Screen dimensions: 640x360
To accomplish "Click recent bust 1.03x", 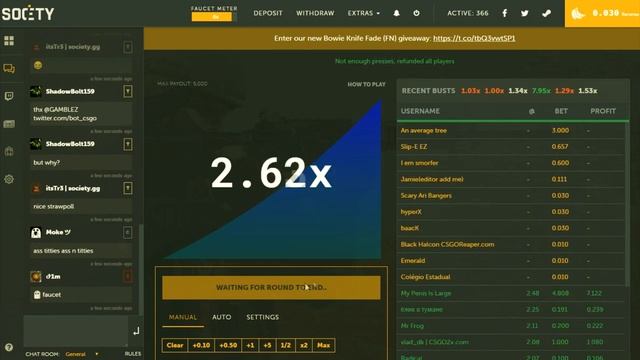I will (x=470, y=91).
